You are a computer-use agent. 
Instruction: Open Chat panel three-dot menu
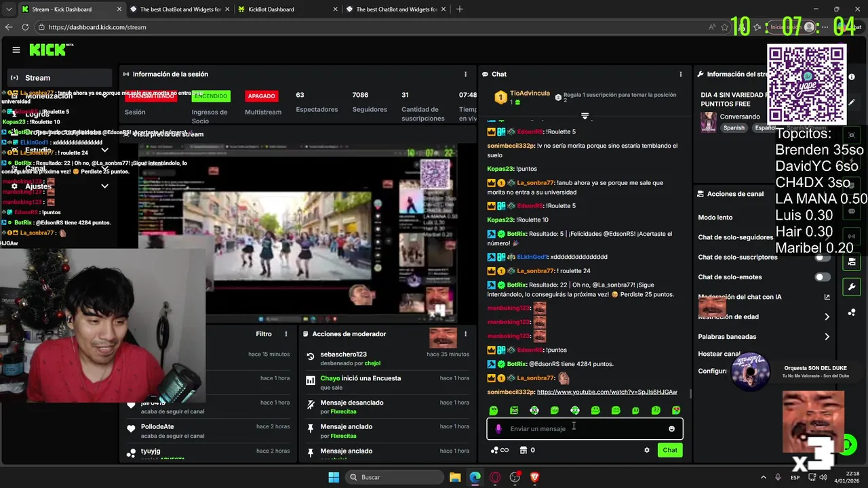681,74
